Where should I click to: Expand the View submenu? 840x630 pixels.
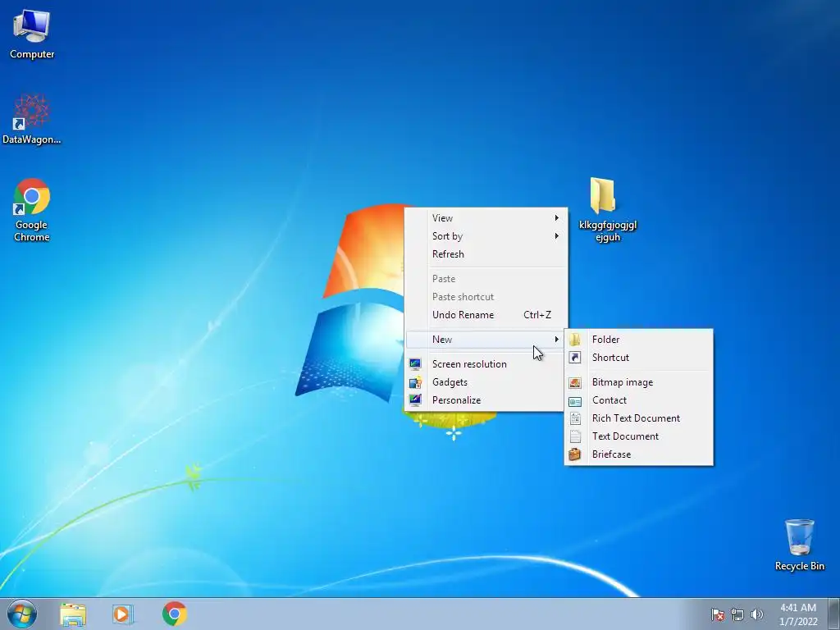(x=484, y=218)
